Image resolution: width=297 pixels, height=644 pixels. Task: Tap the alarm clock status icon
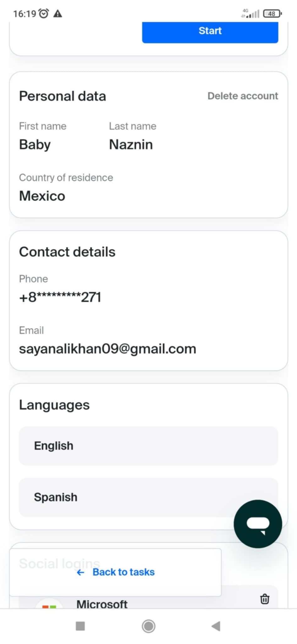pyautogui.click(x=44, y=14)
